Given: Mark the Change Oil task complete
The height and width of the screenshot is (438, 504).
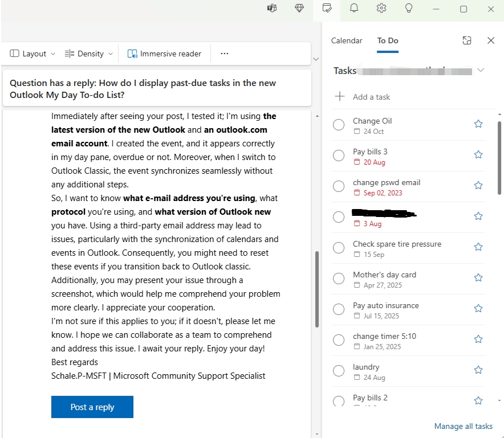Looking at the screenshot, I should click(339, 124).
